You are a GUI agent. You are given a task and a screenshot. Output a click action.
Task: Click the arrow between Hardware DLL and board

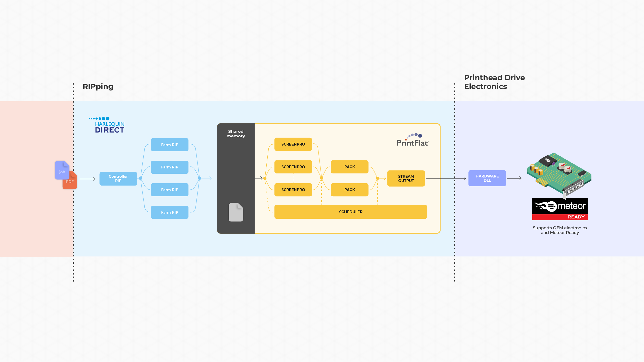(x=514, y=178)
